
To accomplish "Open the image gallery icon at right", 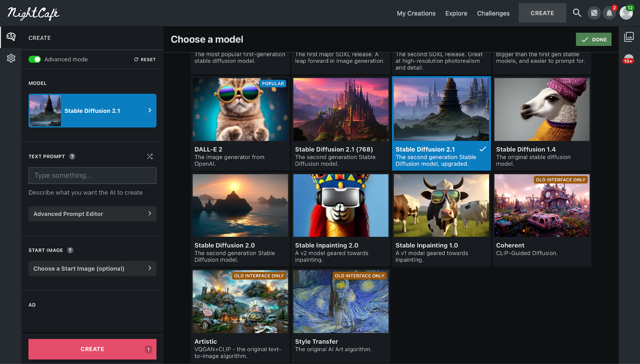I will (629, 37).
